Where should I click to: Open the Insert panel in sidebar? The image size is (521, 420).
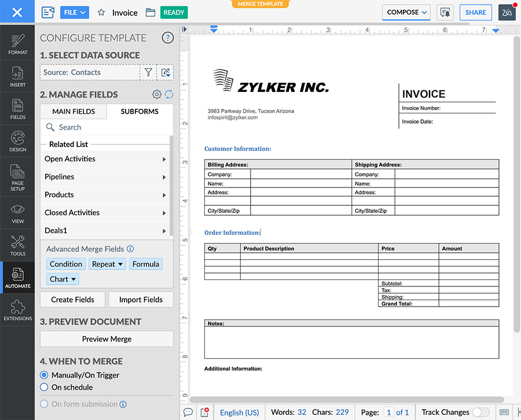[x=17, y=77]
